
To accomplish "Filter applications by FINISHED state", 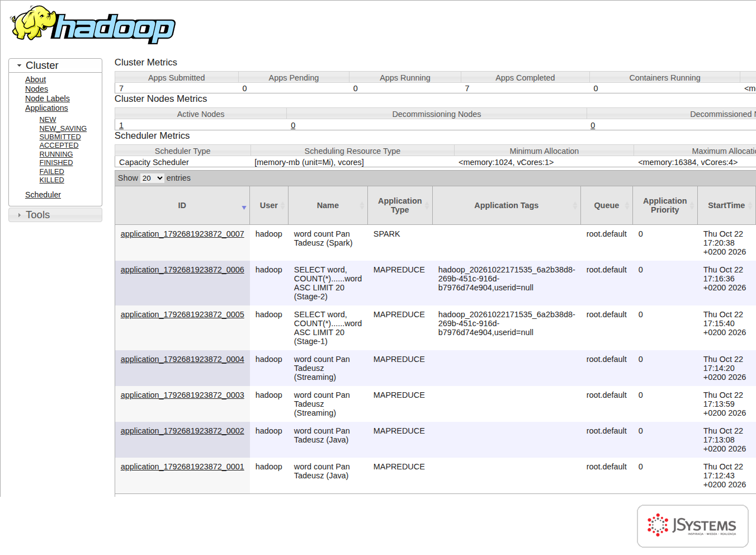I will click(x=56, y=163).
